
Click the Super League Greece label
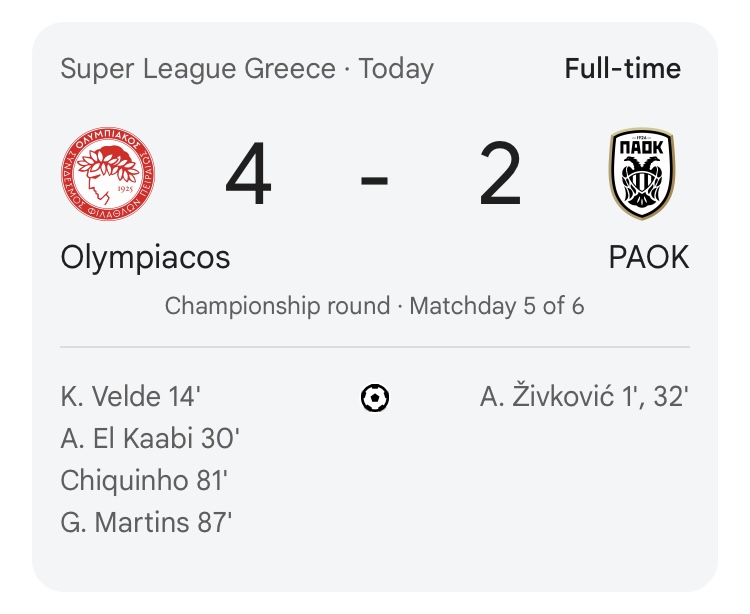pos(198,69)
